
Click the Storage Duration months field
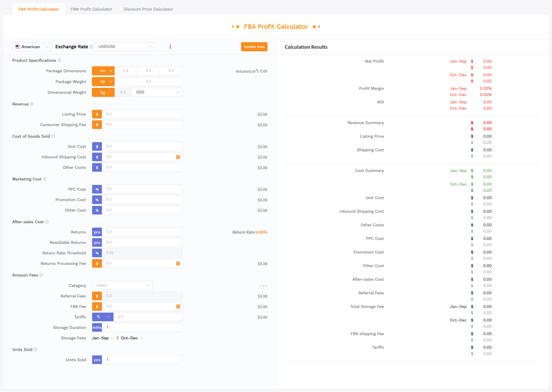(x=142, y=327)
